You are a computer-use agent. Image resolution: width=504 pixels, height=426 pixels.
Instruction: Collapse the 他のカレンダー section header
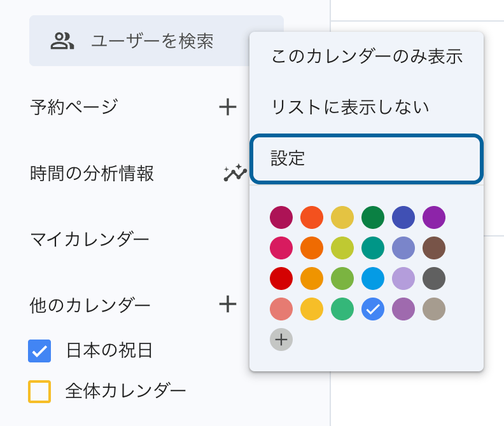tap(90, 306)
